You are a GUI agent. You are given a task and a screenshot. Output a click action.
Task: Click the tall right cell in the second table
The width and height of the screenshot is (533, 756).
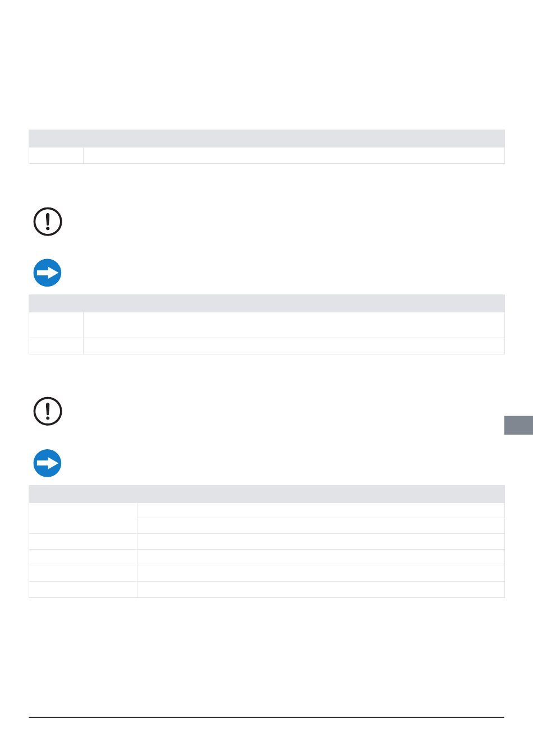click(294, 325)
